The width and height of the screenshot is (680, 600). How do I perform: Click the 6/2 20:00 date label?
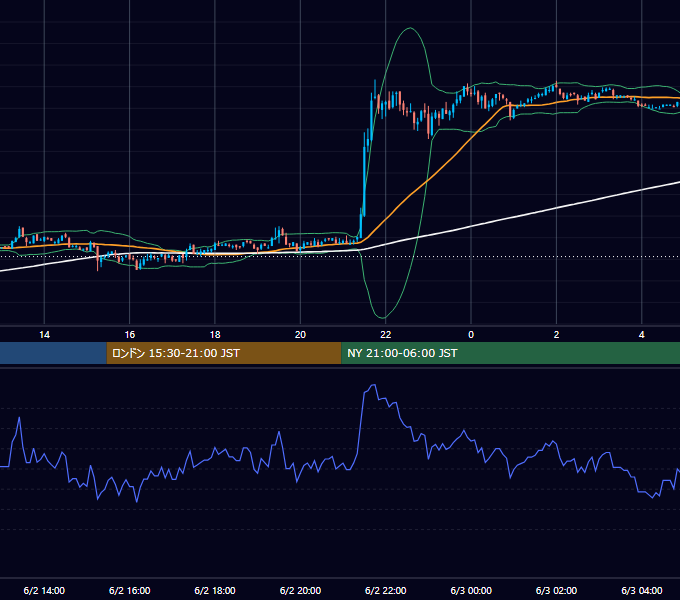(x=300, y=590)
